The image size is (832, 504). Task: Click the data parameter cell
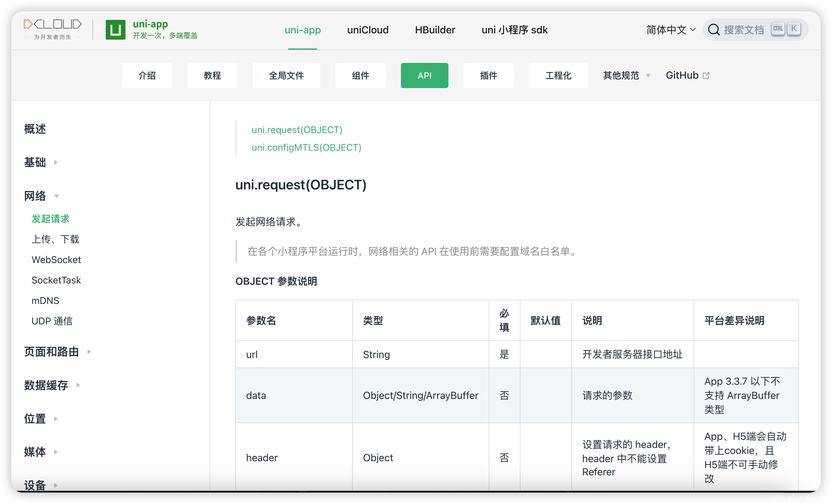[x=294, y=395]
